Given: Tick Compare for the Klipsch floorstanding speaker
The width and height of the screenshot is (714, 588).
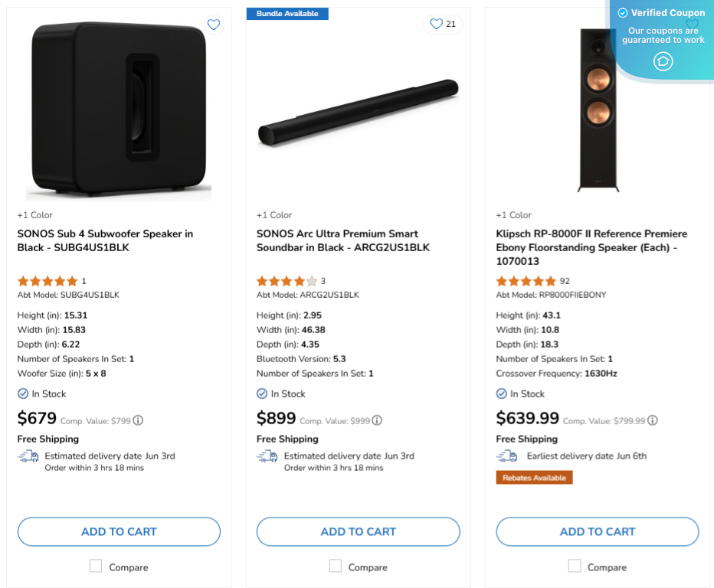Looking at the screenshot, I should coord(574,566).
